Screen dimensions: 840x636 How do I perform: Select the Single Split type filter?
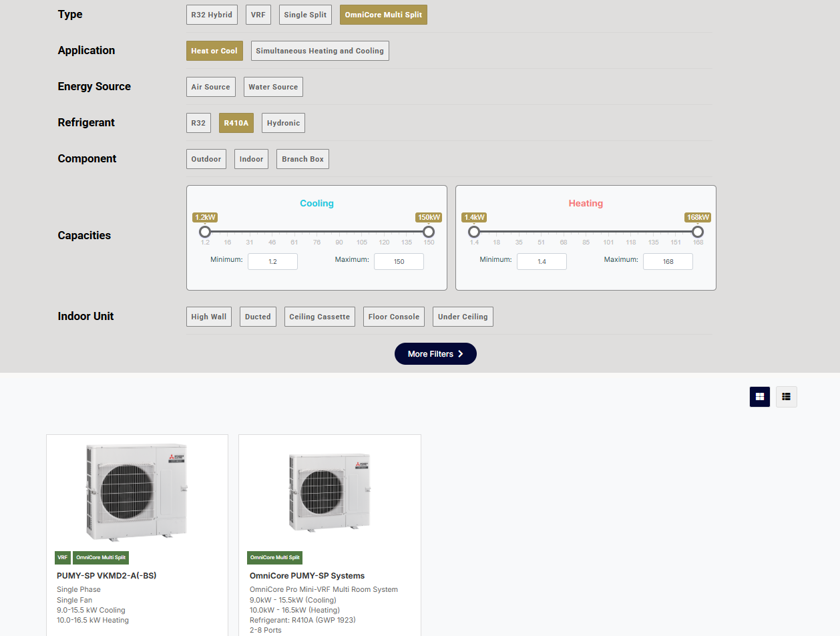click(x=305, y=15)
